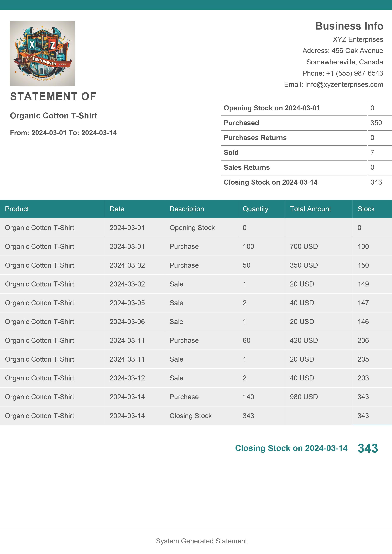
Task: Select the Stock column header
Action: 366,209
